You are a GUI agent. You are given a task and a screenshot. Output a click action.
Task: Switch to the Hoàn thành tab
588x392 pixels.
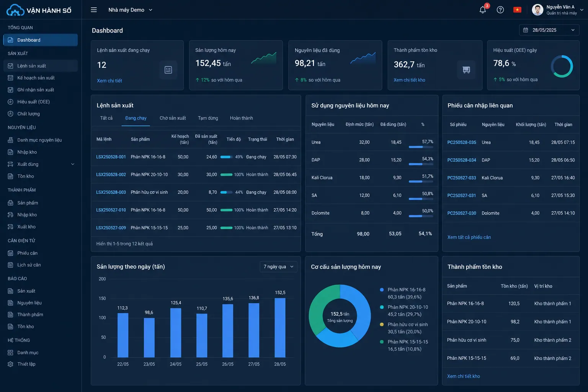pos(241,118)
